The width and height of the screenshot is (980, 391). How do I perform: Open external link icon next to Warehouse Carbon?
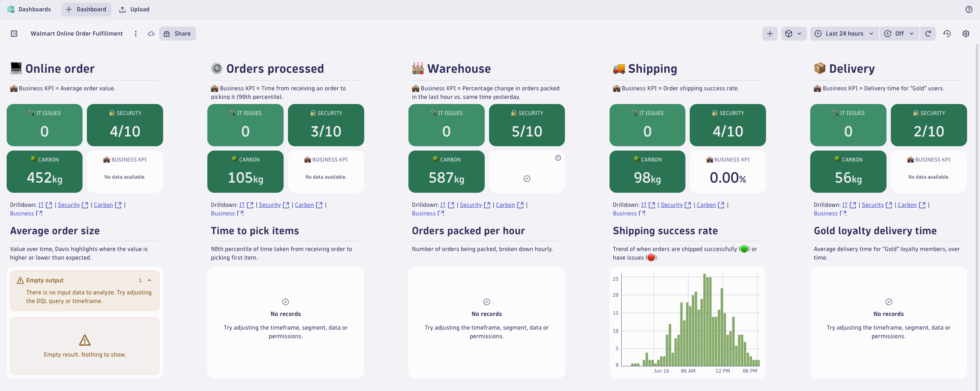[x=520, y=205]
